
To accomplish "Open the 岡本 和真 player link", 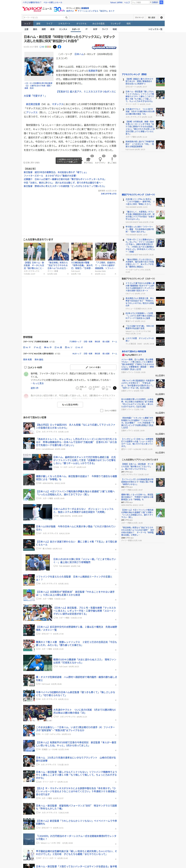I will coord(27,359).
